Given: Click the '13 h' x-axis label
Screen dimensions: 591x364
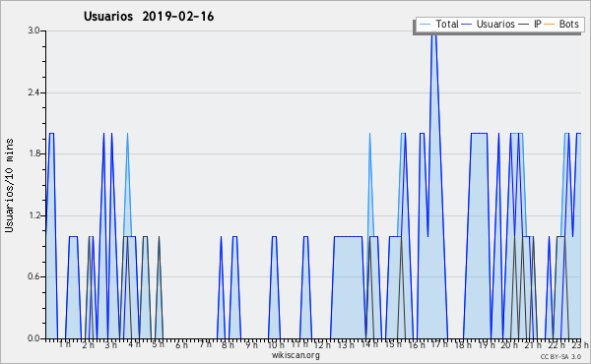Looking at the screenshot, I should 346,344.
